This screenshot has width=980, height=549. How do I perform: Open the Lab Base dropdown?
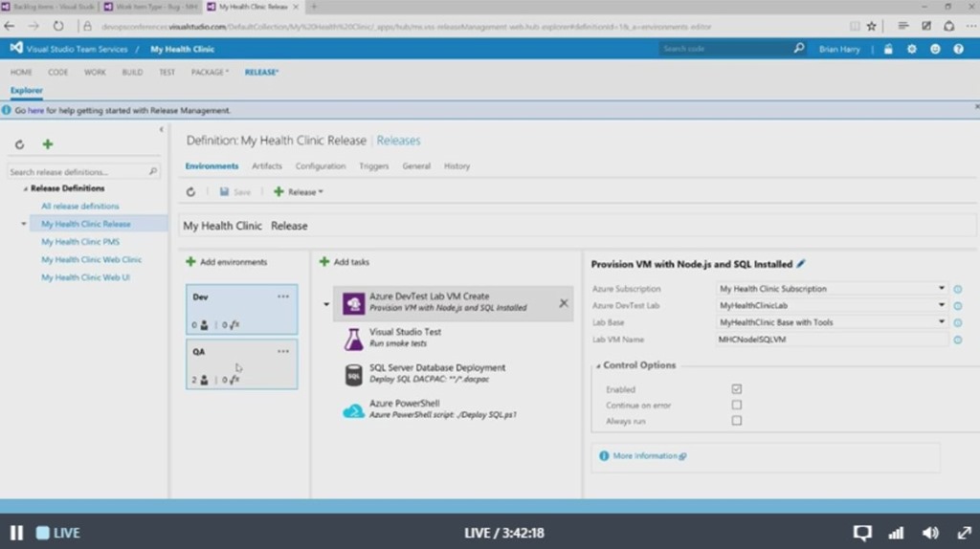(832, 322)
